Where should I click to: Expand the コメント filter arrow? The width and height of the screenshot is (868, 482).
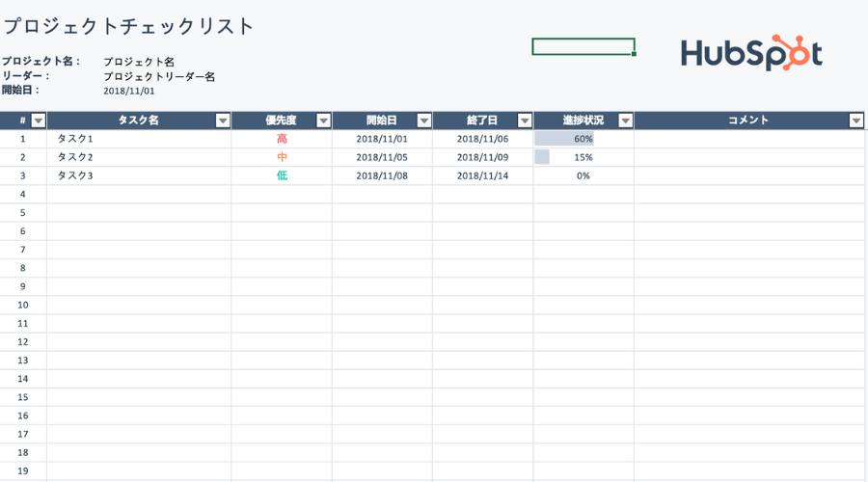pos(855,120)
